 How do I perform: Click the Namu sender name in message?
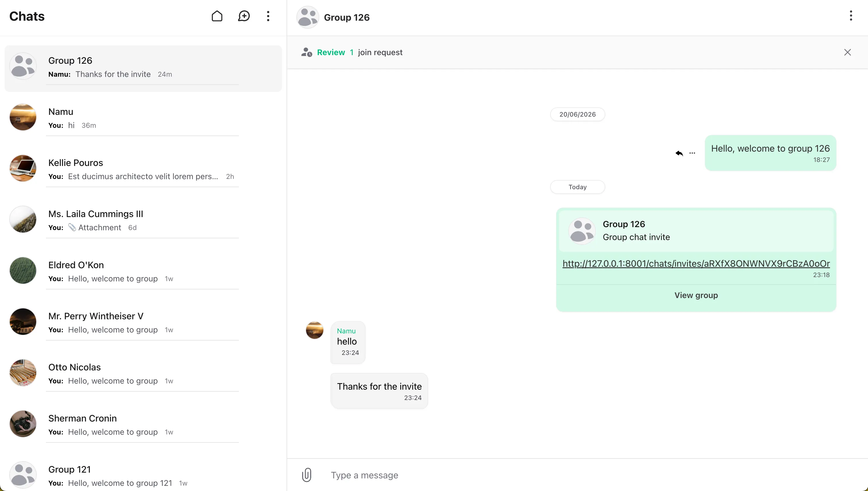(346, 331)
